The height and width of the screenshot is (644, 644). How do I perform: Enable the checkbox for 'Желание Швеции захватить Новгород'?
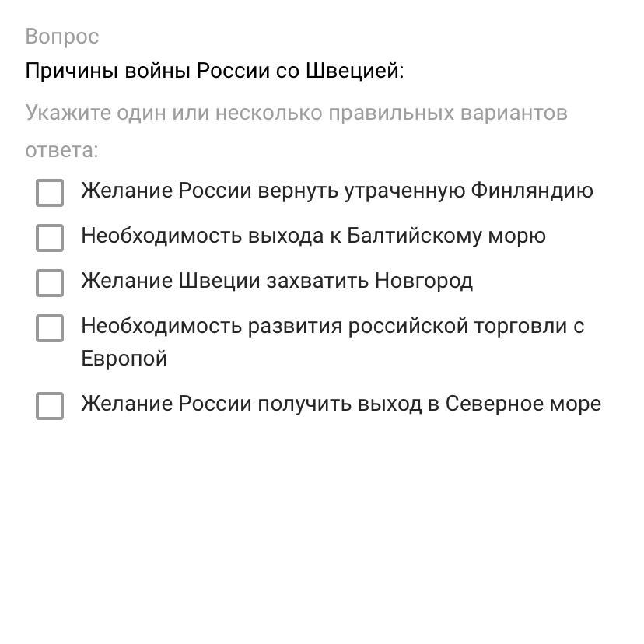click(x=50, y=283)
